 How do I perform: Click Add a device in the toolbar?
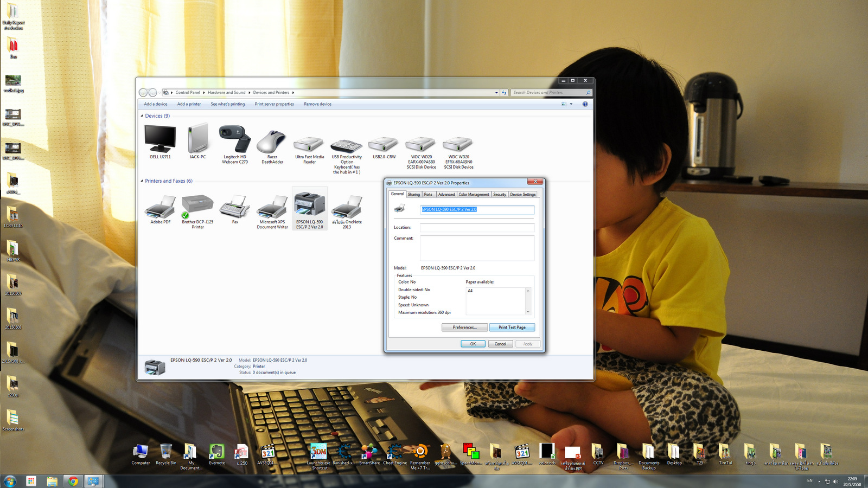pyautogui.click(x=156, y=104)
